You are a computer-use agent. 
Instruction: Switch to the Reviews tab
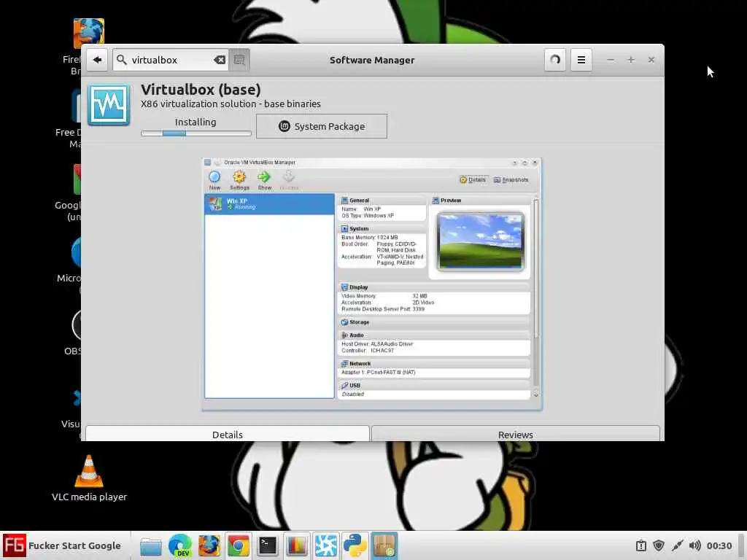tap(516, 434)
